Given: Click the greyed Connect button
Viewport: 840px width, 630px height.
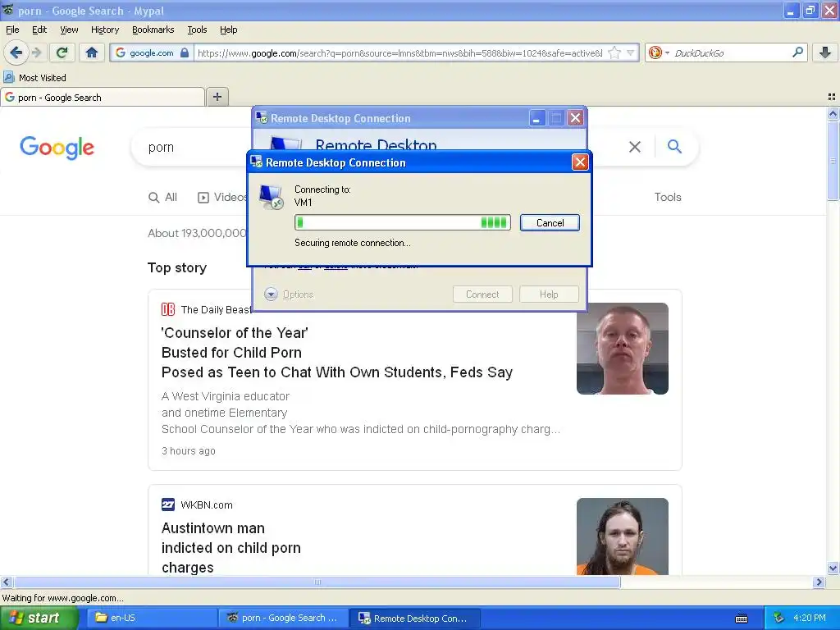Looking at the screenshot, I should pos(482,294).
